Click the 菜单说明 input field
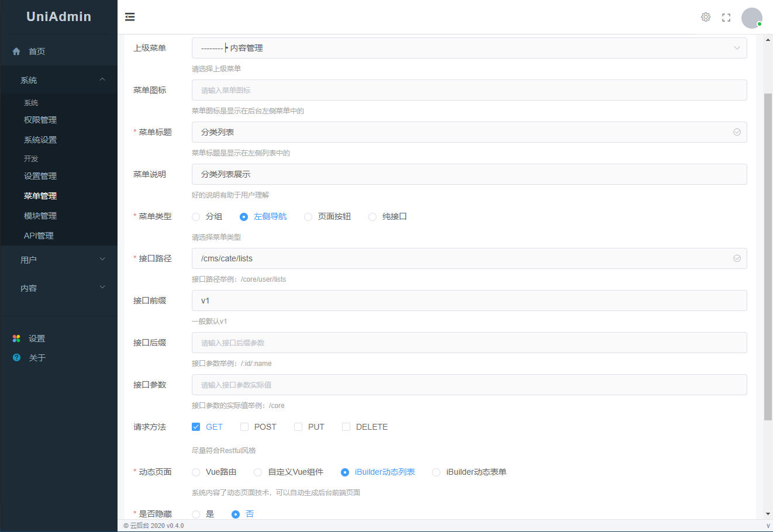 [x=469, y=174]
